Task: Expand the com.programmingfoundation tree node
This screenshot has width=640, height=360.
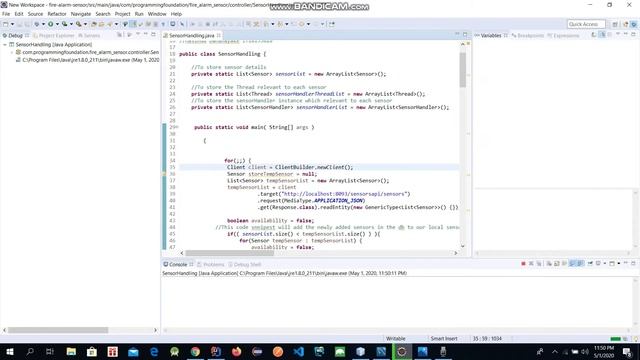Action: coord(12,52)
